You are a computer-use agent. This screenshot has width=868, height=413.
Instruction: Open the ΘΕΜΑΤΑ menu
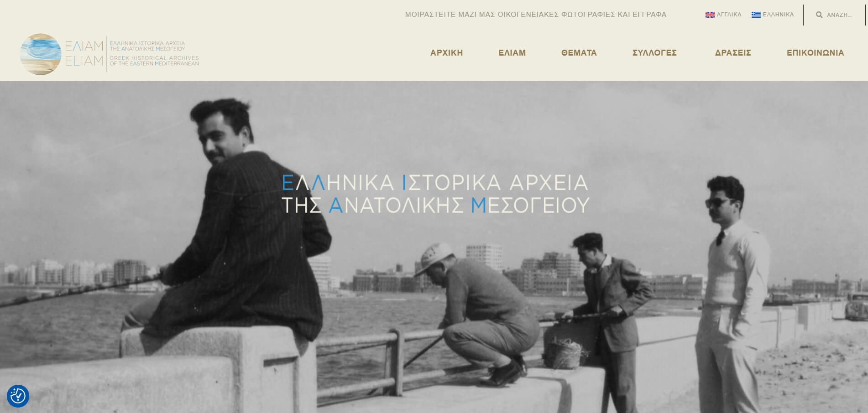click(579, 53)
